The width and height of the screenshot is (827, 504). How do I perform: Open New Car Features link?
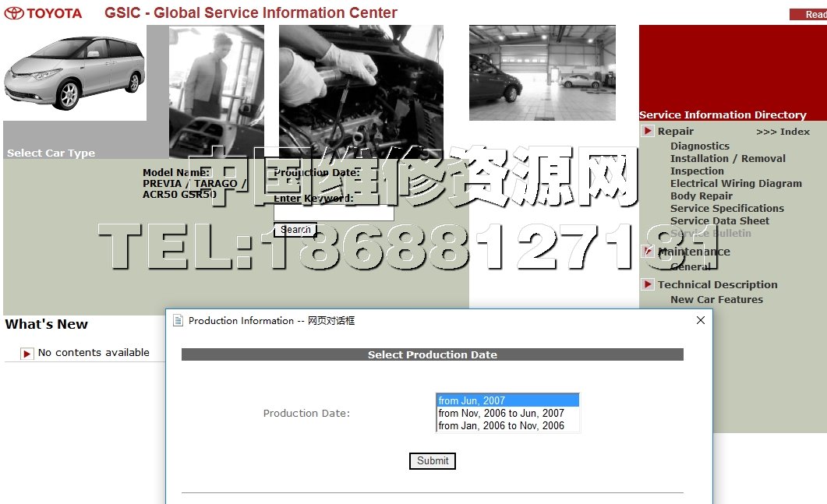717,299
